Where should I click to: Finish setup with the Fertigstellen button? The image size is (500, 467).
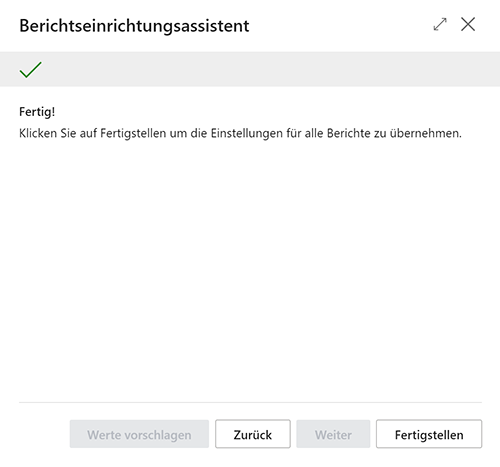click(x=429, y=434)
